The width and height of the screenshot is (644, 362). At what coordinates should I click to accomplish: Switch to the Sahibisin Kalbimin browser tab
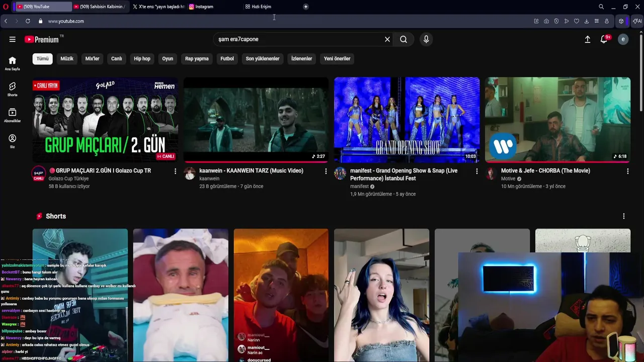coord(100,7)
